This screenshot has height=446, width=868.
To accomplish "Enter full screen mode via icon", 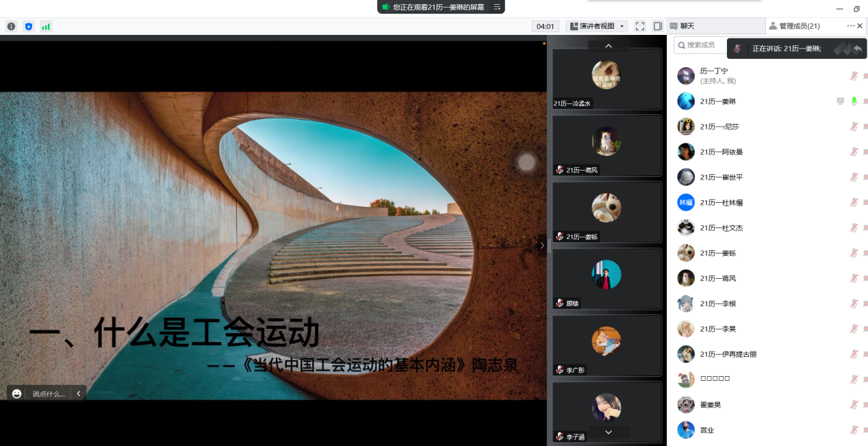I will [640, 26].
